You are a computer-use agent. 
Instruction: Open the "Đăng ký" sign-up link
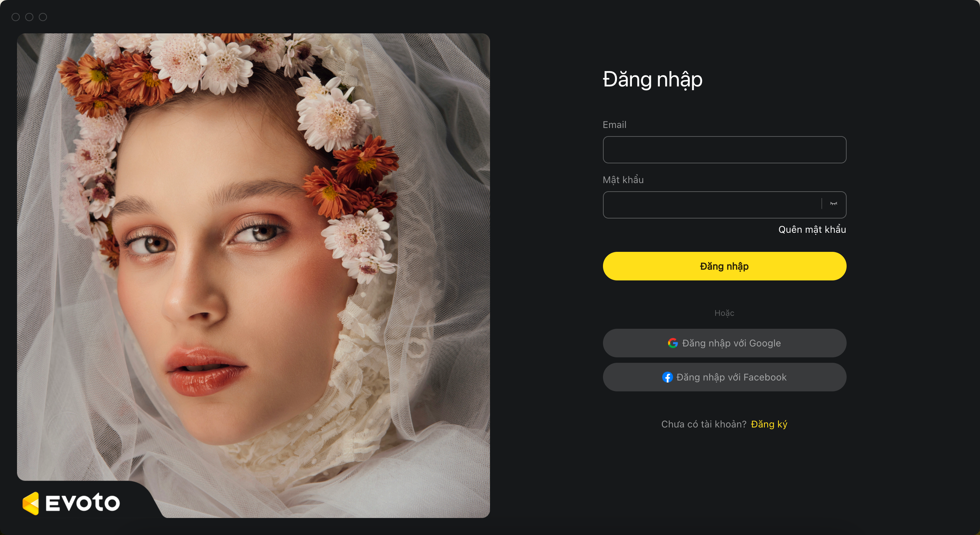(769, 424)
